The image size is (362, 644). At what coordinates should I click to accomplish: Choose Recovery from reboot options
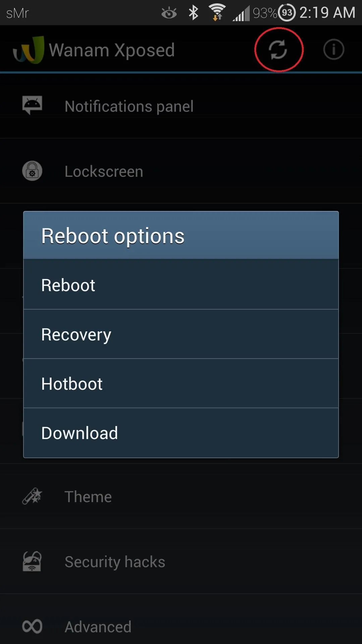tap(181, 334)
